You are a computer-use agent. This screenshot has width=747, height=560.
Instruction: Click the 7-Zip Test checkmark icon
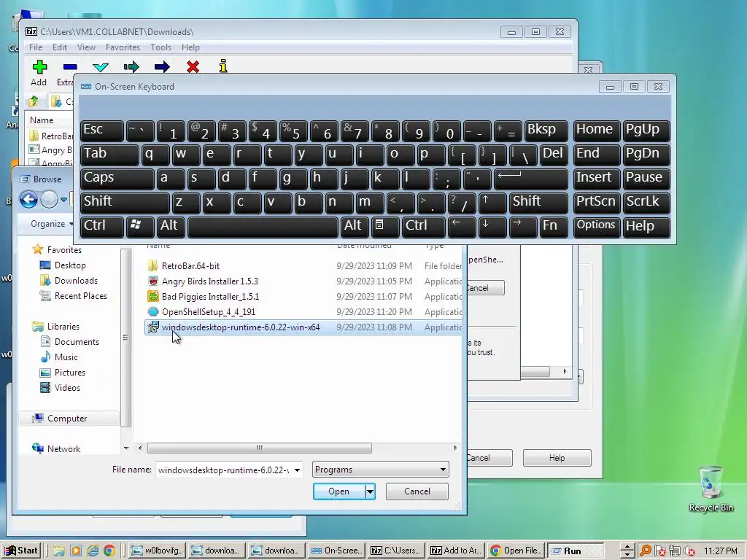[101, 66]
